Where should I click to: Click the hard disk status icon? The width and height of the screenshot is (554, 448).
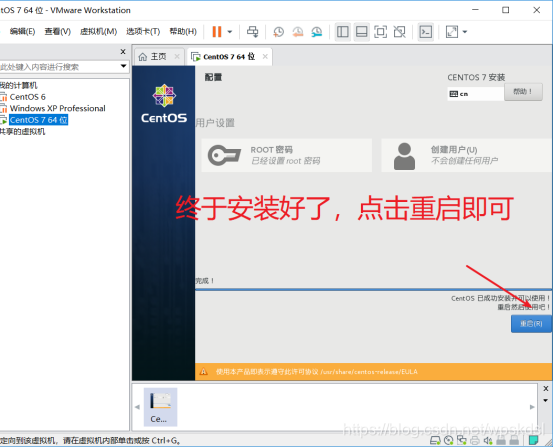435,440
